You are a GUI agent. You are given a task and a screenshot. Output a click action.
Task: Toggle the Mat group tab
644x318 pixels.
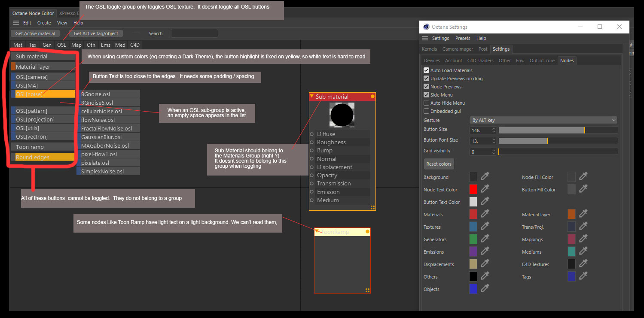[18, 45]
